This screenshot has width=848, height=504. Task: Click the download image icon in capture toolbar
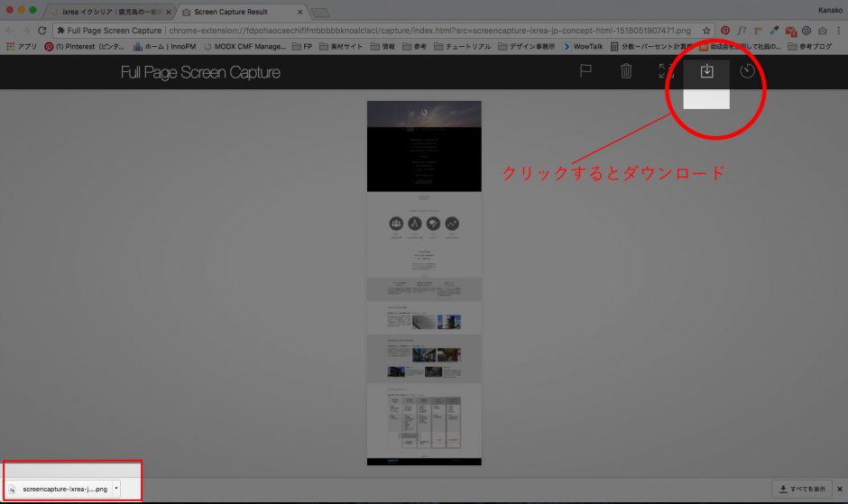coord(706,72)
